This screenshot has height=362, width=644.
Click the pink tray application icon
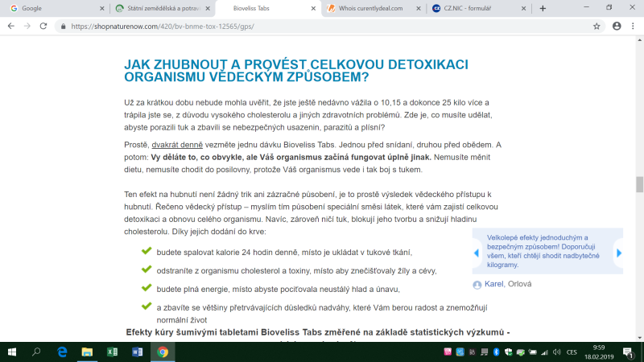448,352
